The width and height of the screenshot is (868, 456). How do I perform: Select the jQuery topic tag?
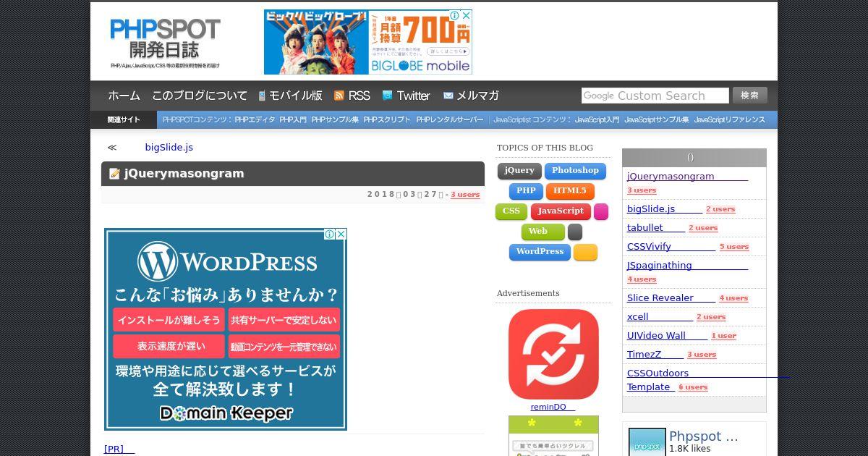click(x=519, y=171)
